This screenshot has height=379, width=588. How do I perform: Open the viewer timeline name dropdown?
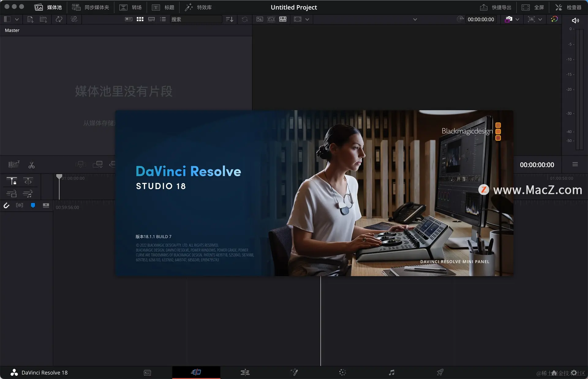click(x=415, y=19)
